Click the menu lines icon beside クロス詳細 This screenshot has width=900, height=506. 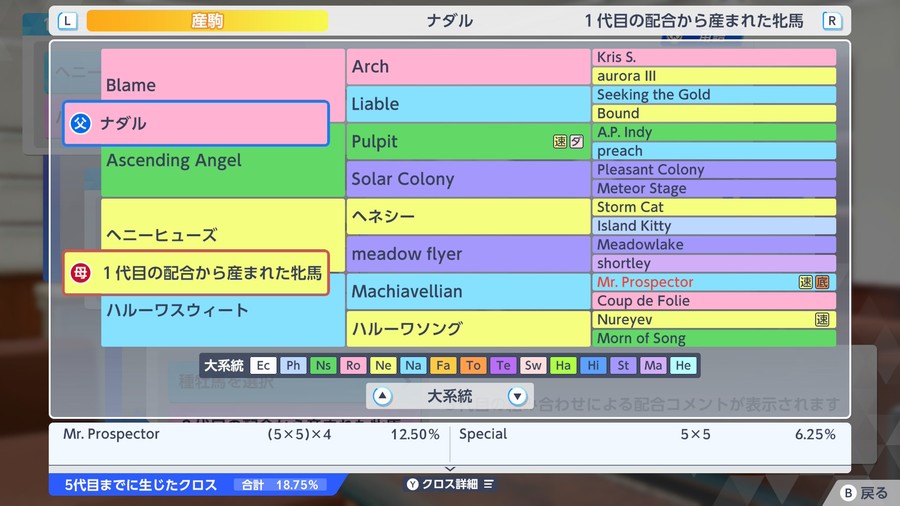[488, 484]
